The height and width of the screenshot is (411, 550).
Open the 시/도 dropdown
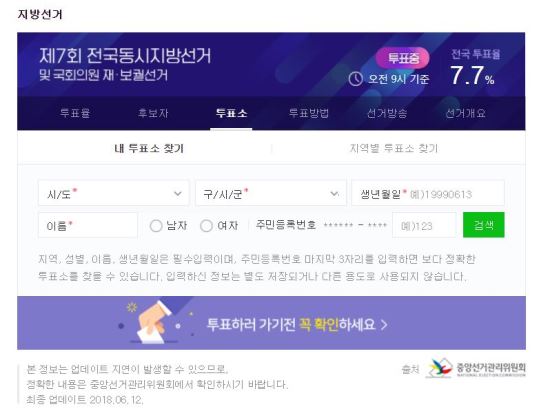114,193
